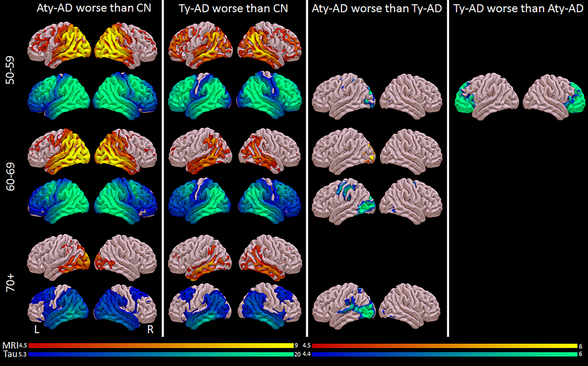Open 50-59 MRI right-hemisphere brain, Aty-AD vs CN

point(126,46)
